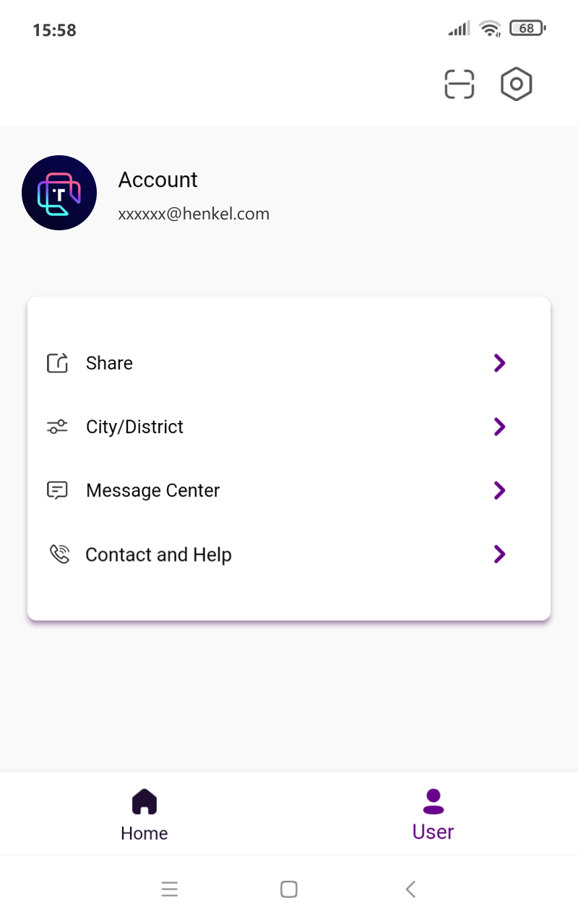Click the City/District sliders icon
The height and width of the screenshot is (924, 578).
point(57,427)
